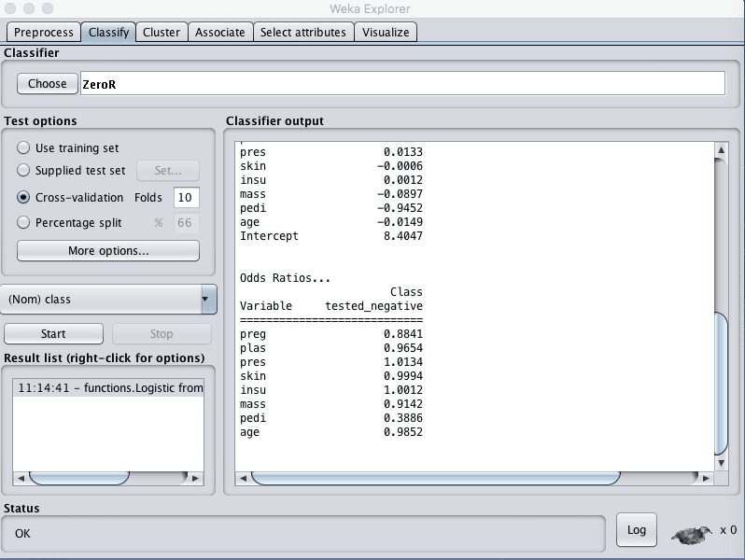Click the pres coefficient 0.0133

click(x=403, y=151)
